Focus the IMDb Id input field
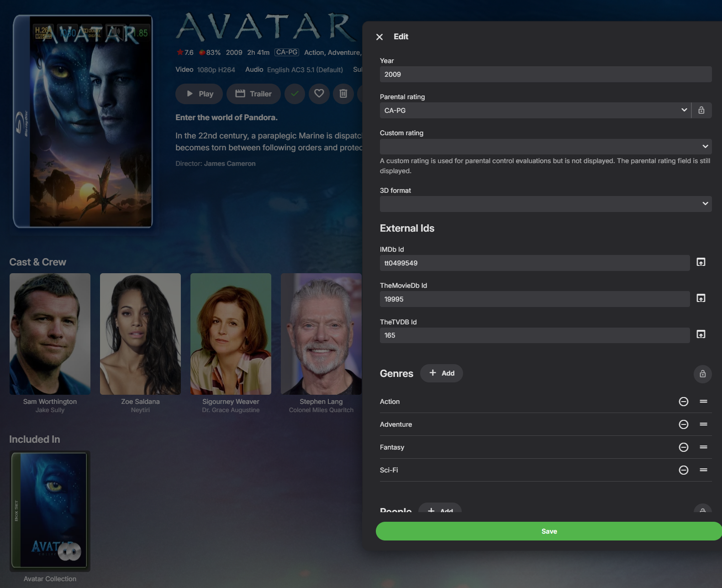Image resolution: width=722 pixels, height=588 pixels. (x=535, y=263)
